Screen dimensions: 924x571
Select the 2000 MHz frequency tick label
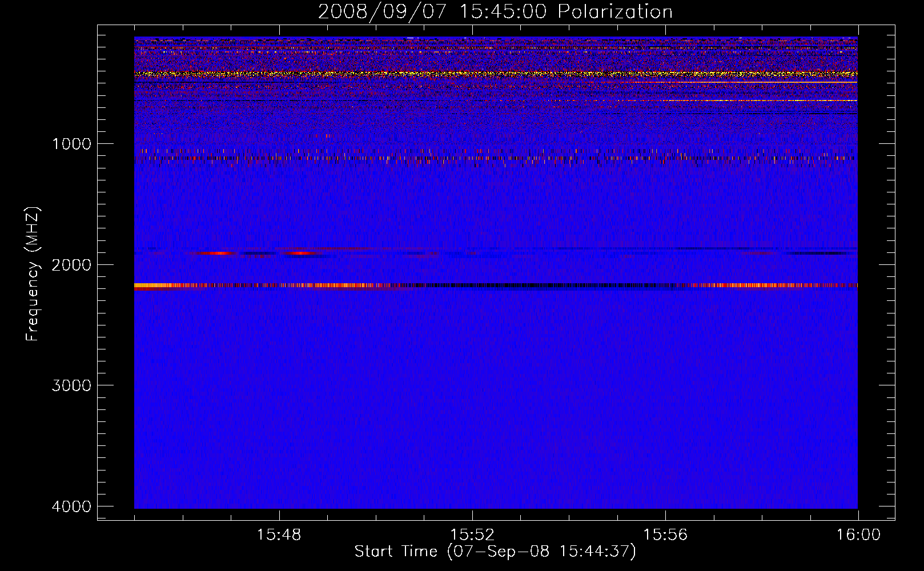(x=71, y=265)
